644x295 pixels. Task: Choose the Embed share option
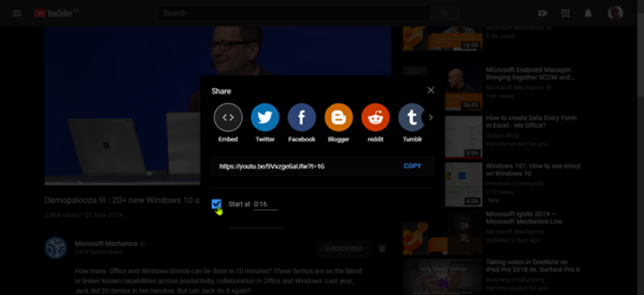click(228, 118)
